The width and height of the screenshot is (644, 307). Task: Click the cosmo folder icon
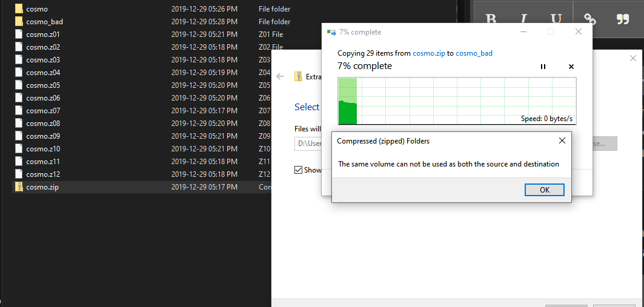19,8
